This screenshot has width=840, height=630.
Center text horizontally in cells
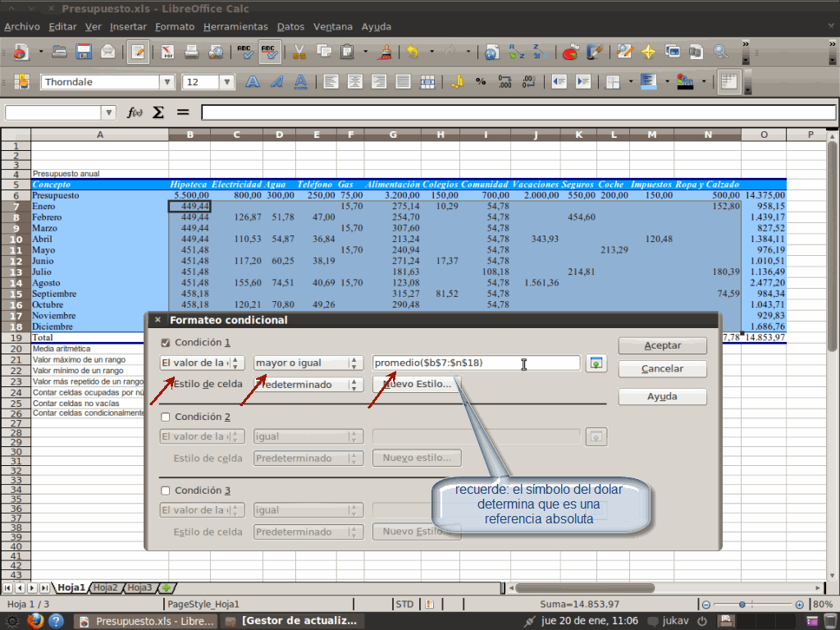click(x=354, y=82)
